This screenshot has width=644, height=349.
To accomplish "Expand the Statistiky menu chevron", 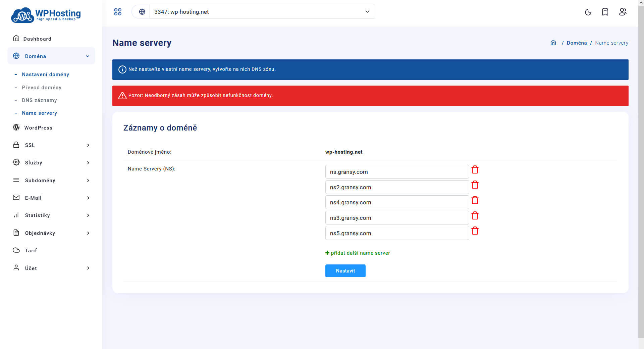I will pyautogui.click(x=88, y=215).
